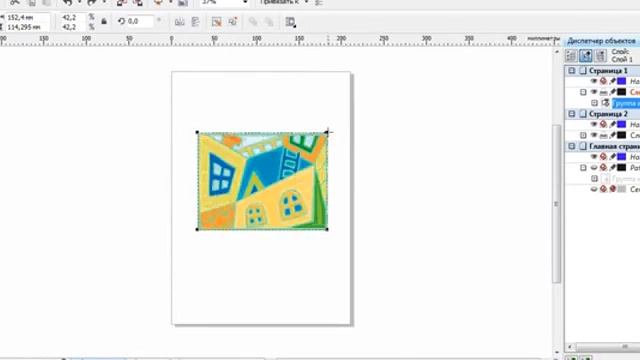The height and width of the screenshot is (360, 640).
Task: Click the Object Manager scroll-left arrow
Action: (570, 347)
